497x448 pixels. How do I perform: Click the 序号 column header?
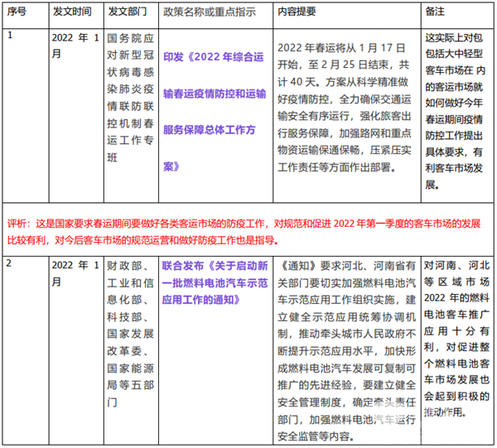pos(17,13)
